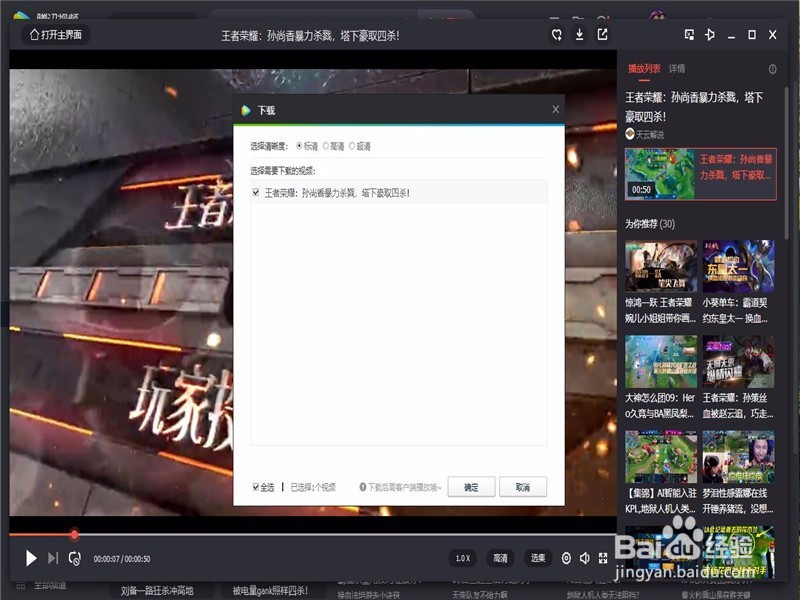Screen dimensions: 800x600
Task: Select 高清 quality radio button
Action: tap(326, 146)
